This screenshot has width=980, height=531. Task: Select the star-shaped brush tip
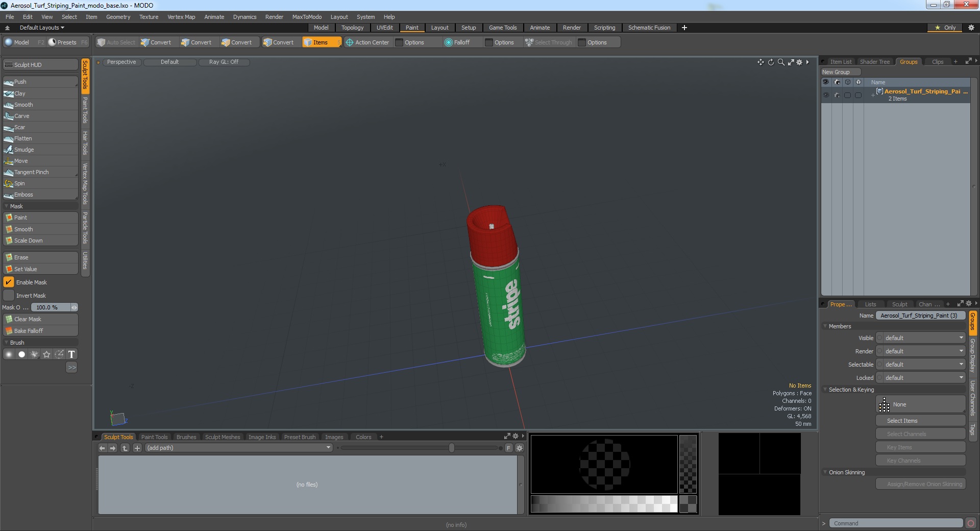[x=46, y=354]
